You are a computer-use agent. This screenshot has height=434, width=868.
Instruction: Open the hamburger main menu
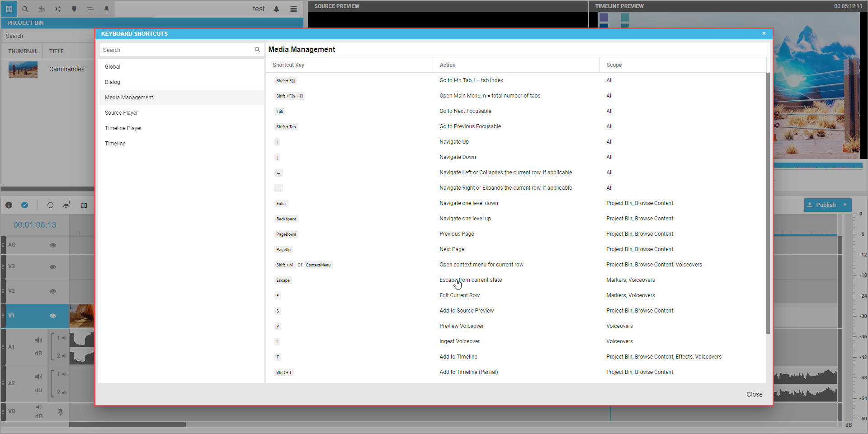pos(293,9)
